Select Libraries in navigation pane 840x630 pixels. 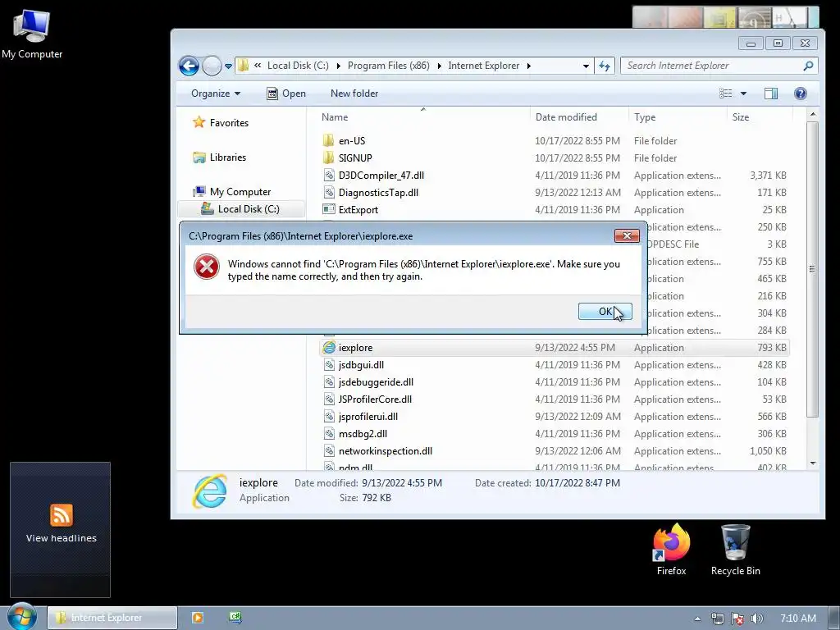click(219, 157)
